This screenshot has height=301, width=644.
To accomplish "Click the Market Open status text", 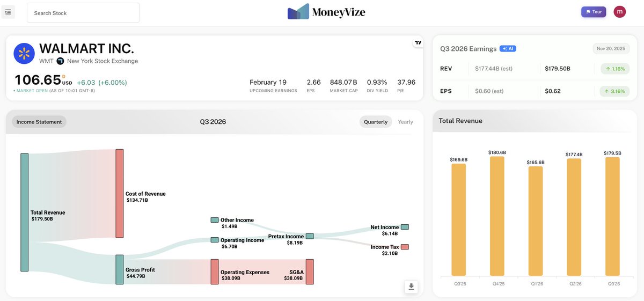I will [x=33, y=91].
